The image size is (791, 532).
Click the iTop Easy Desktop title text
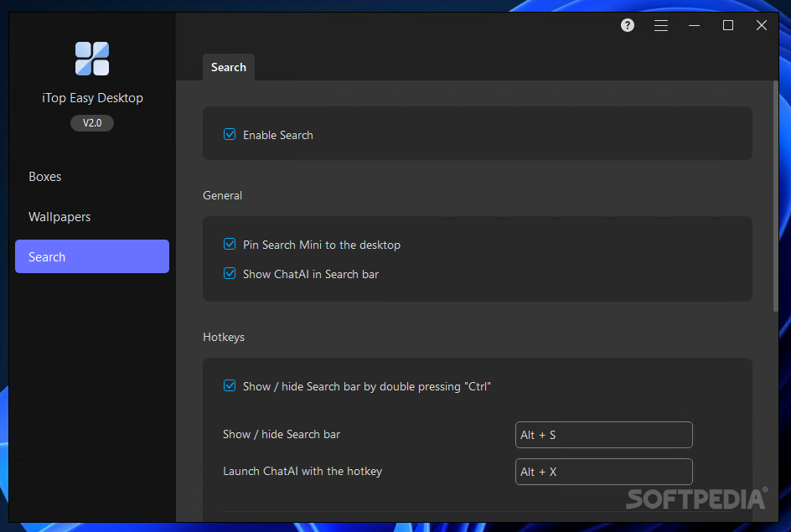pyautogui.click(x=92, y=98)
